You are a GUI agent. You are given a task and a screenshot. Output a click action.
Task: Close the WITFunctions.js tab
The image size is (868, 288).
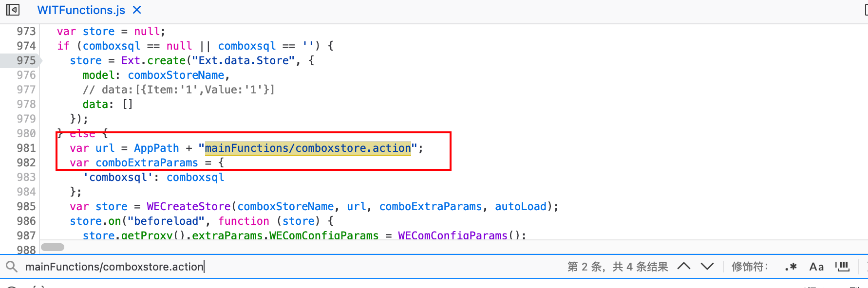137,10
